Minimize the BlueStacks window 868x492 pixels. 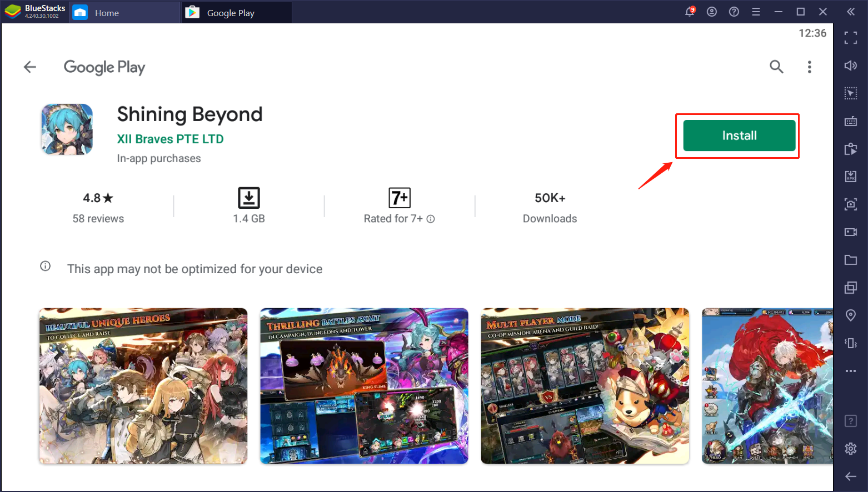tap(779, 12)
